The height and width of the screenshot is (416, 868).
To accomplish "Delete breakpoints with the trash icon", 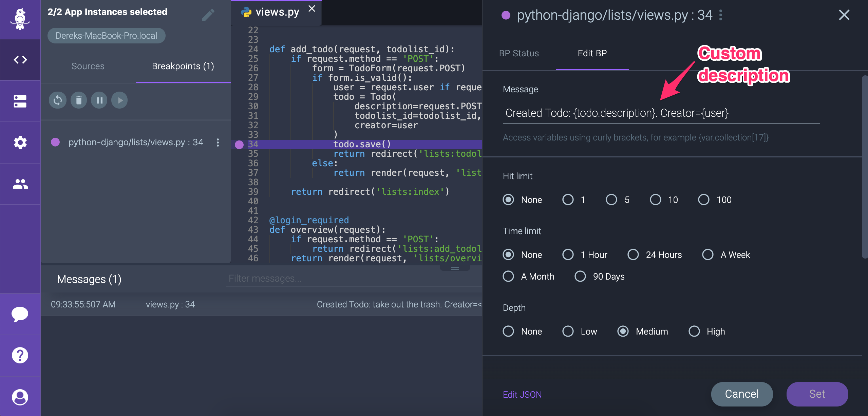I will 79,100.
